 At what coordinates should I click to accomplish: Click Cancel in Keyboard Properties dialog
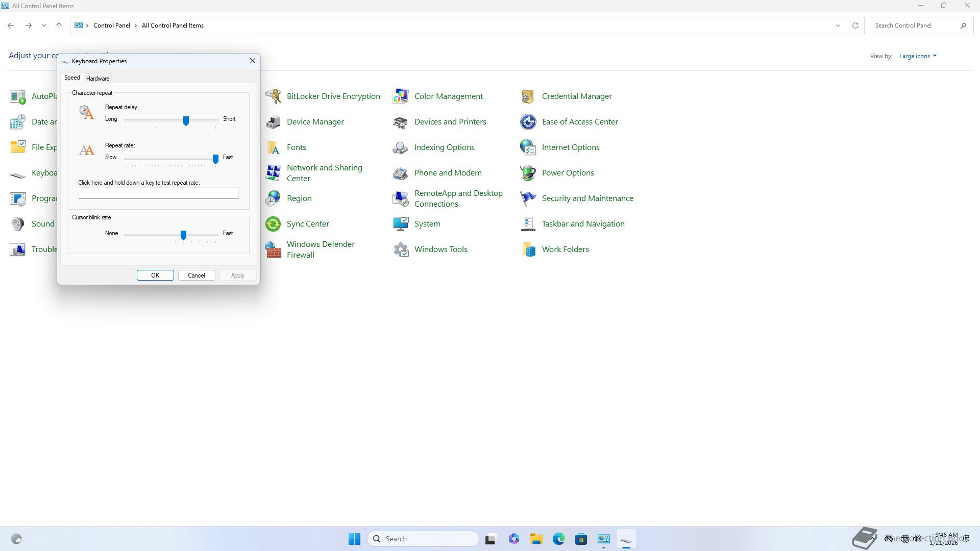click(x=196, y=275)
